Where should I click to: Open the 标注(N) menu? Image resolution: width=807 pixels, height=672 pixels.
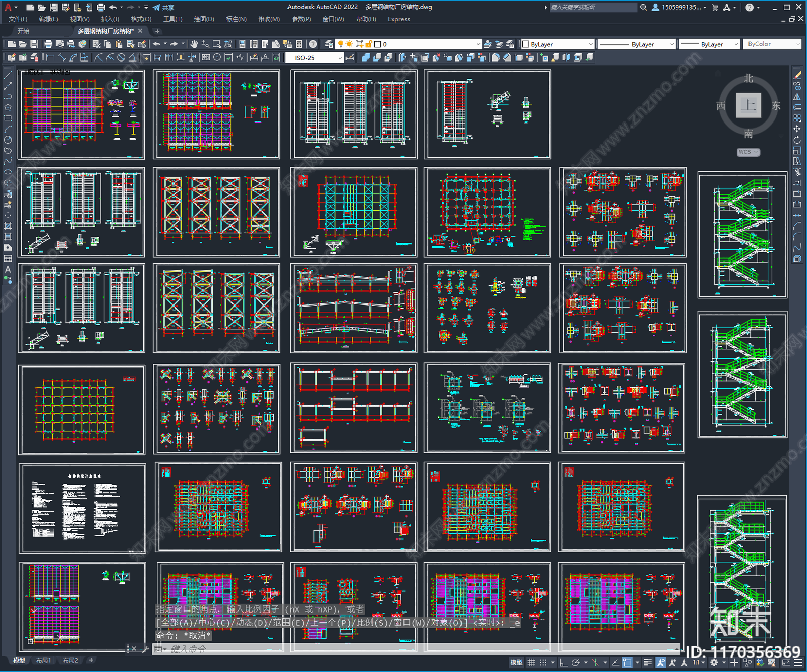pyautogui.click(x=236, y=19)
